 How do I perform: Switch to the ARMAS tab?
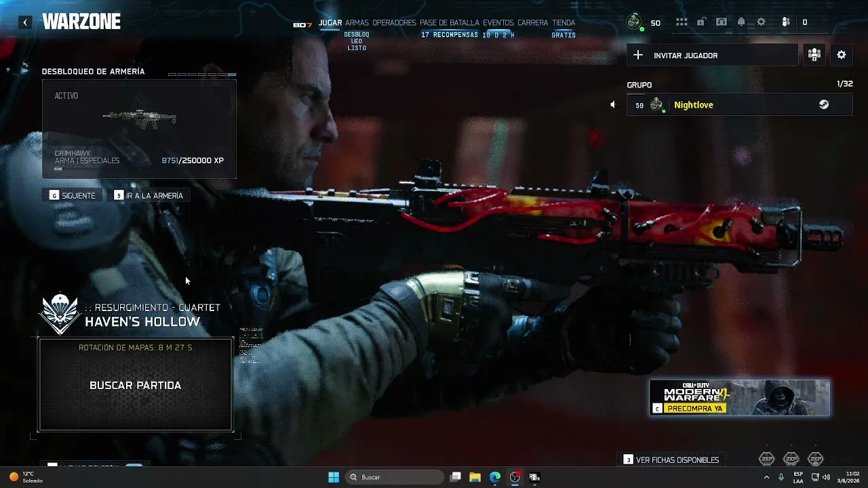click(357, 23)
